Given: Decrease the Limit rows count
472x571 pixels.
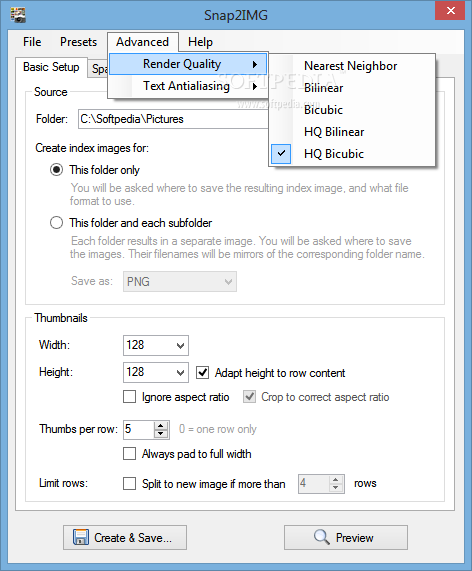Looking at the screenshot, I should [x=336, y=488].
